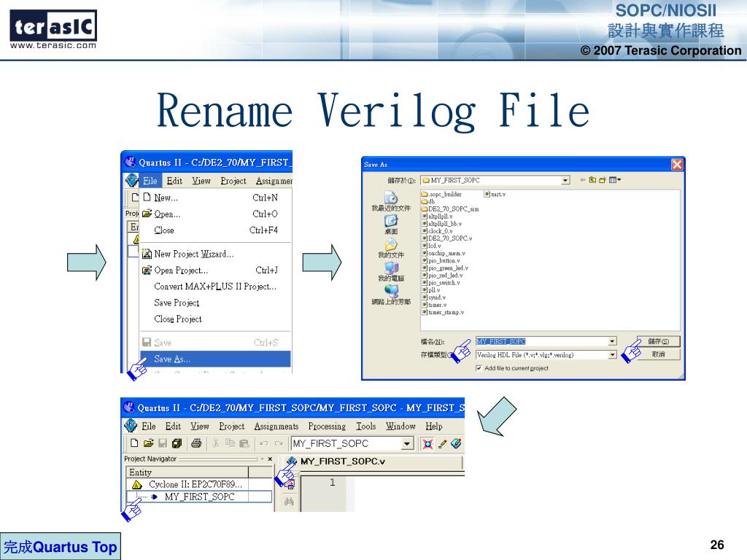
Task: Open the file name dropdown arrow
Action: click(x=612, y=341)
